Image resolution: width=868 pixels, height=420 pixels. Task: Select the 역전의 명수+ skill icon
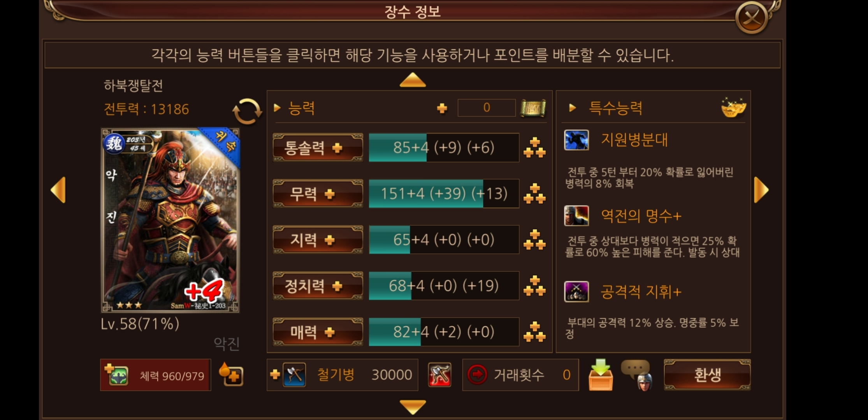coord(576,216)
